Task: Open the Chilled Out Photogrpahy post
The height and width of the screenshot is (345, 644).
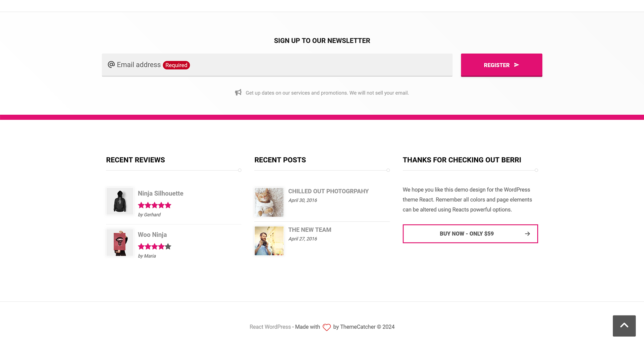Action: [x=328, y=191]
